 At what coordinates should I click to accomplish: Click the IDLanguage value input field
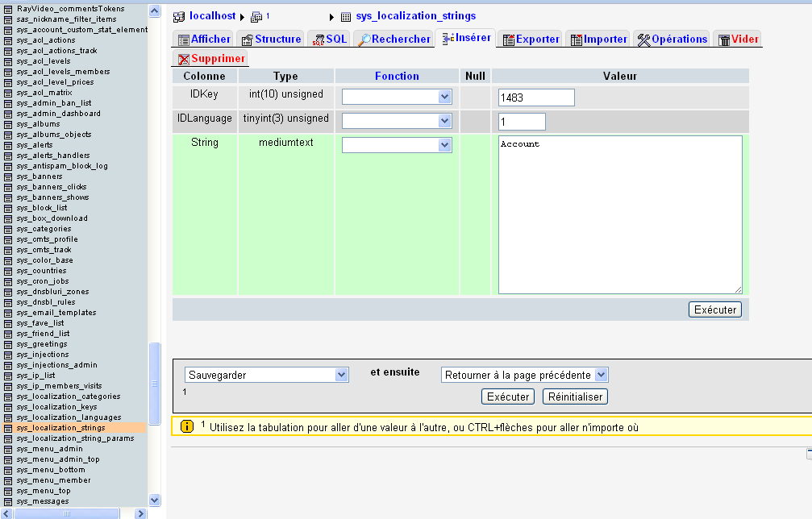click(x=522, y=122)
